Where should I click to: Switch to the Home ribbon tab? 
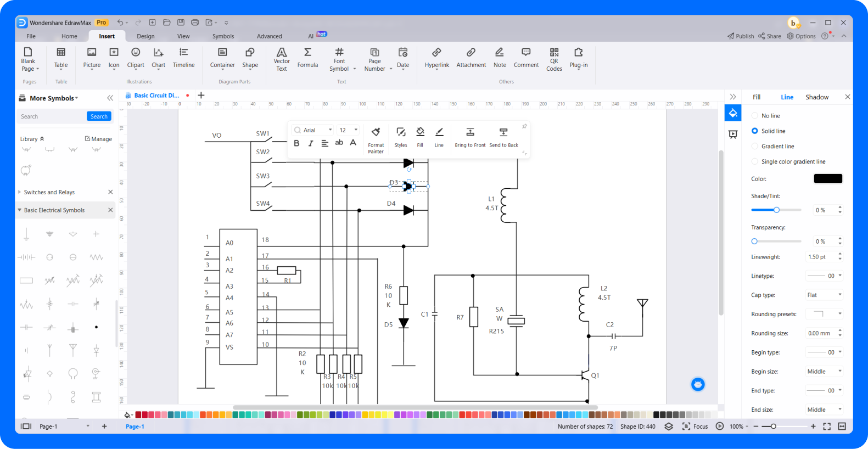[69, 36]
